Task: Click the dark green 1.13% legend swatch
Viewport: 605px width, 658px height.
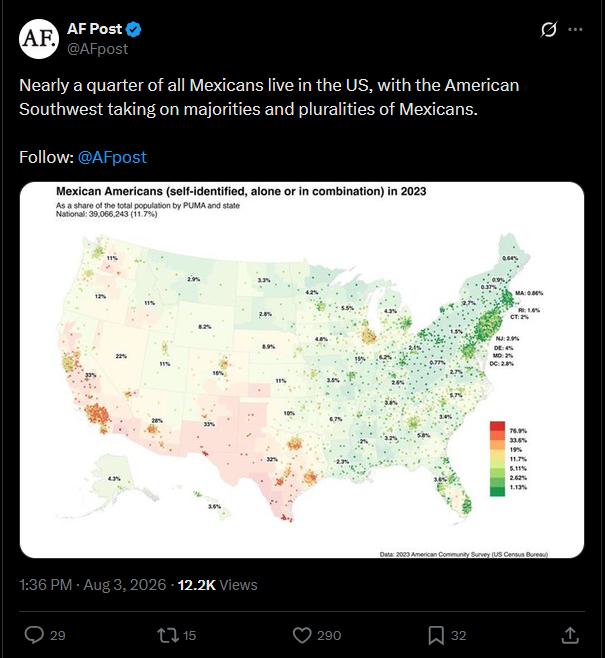Action: (x=497, y=491)
